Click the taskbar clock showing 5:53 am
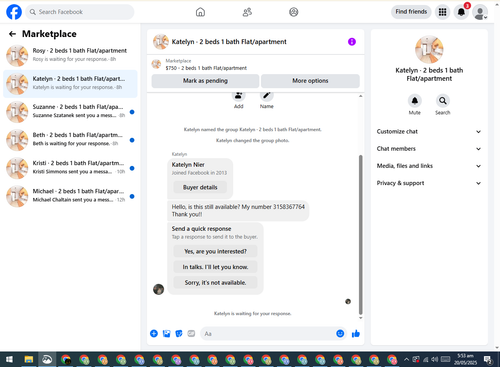 click(465, 359)
